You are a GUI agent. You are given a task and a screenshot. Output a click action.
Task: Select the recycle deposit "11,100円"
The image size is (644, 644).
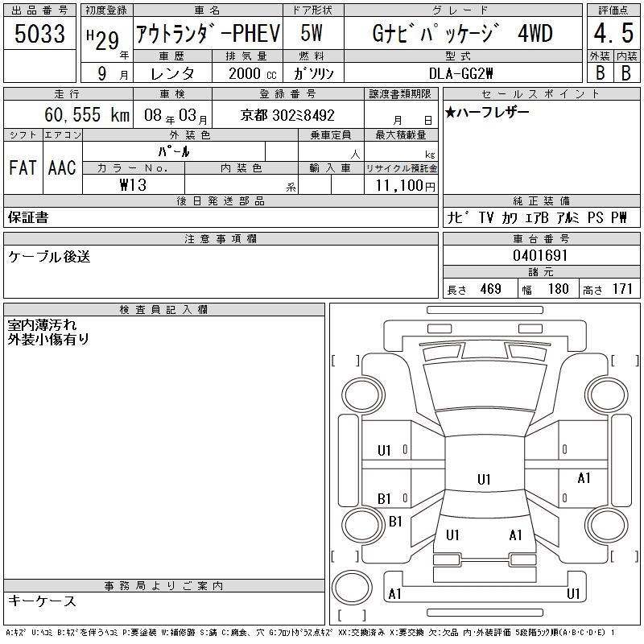(405, 185)
